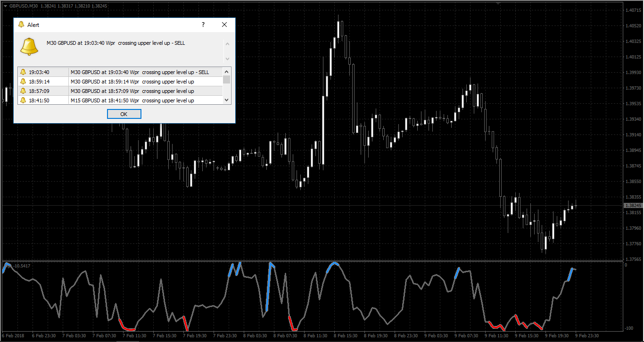Click the 1.40520 price axis label

pyautogui.click(x=633, y=25)
